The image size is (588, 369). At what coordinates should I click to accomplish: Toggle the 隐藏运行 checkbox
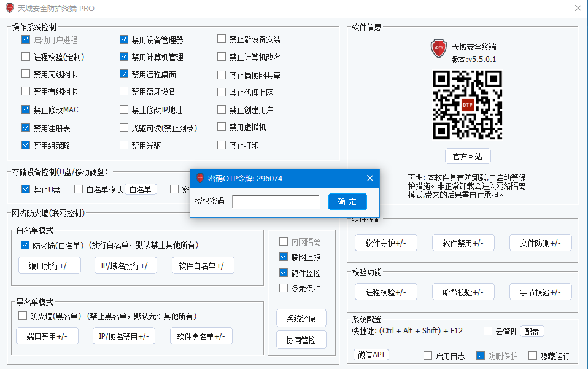click(533, 356)
